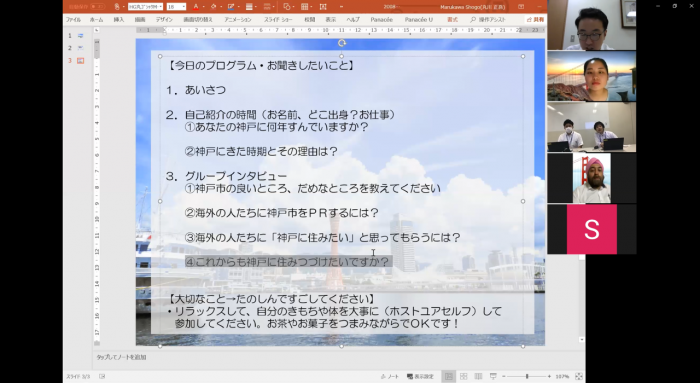
Task: Expand the table icon dropdown arrow
Action: [x=312, y=7]
